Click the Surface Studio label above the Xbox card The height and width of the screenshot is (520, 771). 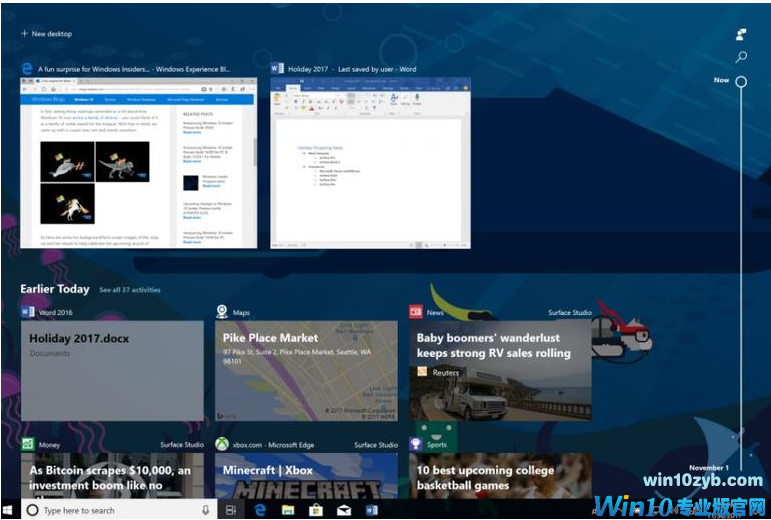click(376, 445)
